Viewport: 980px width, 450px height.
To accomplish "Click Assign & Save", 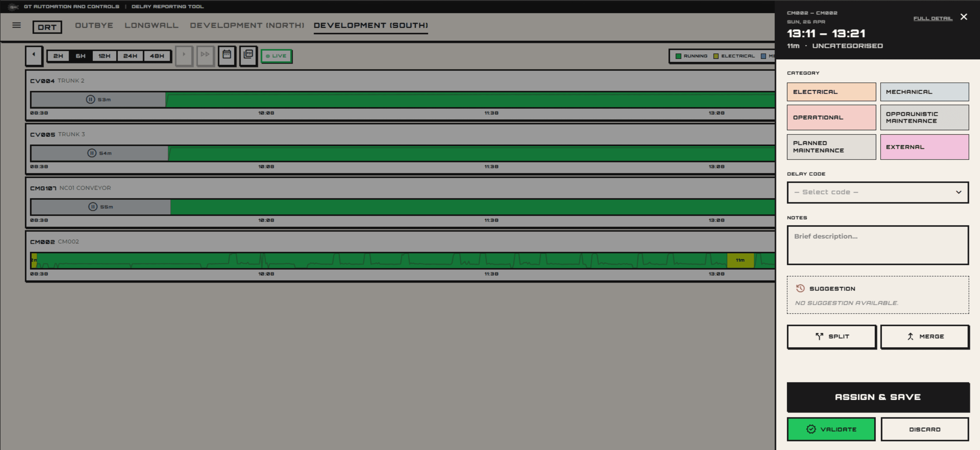I will (878, 397).
